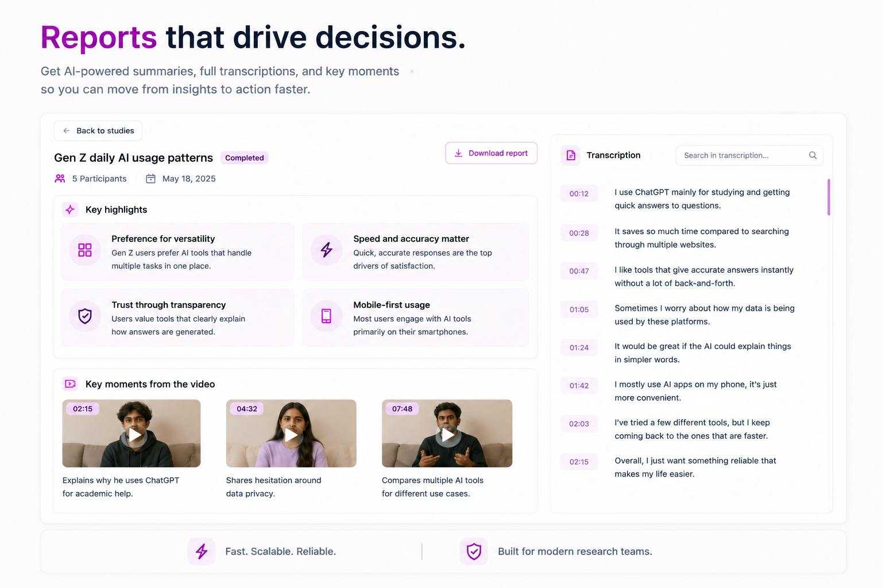Click transcript line Overall, I just want something reliable
Viewport: 882px width, 588px height.
click(695, 467)
